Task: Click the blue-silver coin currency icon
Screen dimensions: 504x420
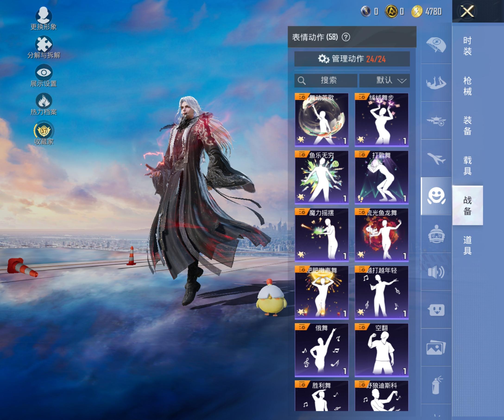Action: tap(366, 11)
